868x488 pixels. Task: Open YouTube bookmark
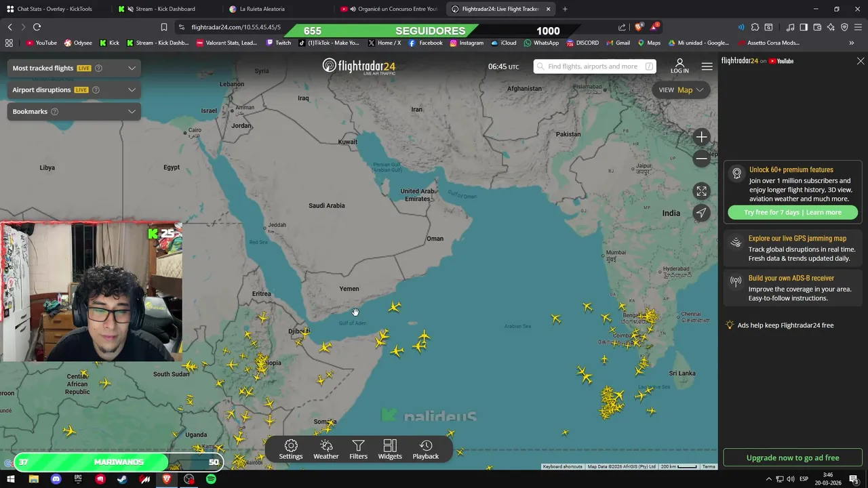[x=41, y=43]
